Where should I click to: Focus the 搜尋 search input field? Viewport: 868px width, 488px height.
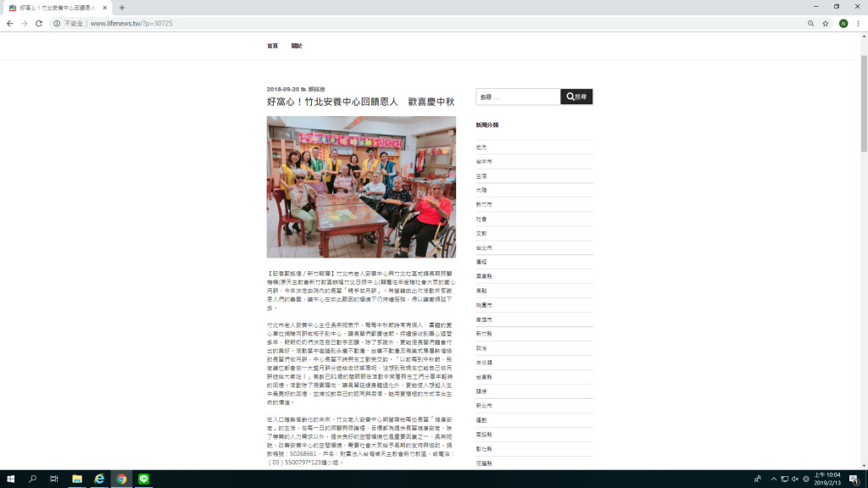(x=518, y=97)
